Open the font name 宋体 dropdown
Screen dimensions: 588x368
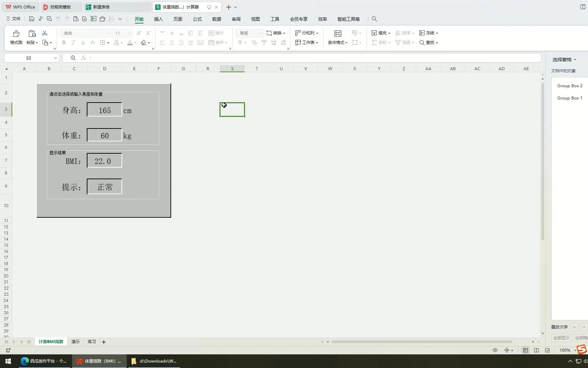tap(109, 33)
